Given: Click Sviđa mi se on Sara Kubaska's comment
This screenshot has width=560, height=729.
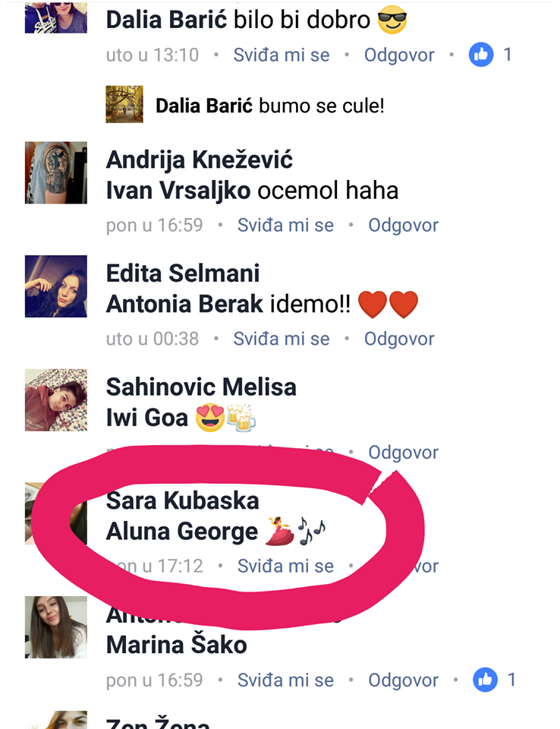Looking at the screenshot, I should (285, 566).
